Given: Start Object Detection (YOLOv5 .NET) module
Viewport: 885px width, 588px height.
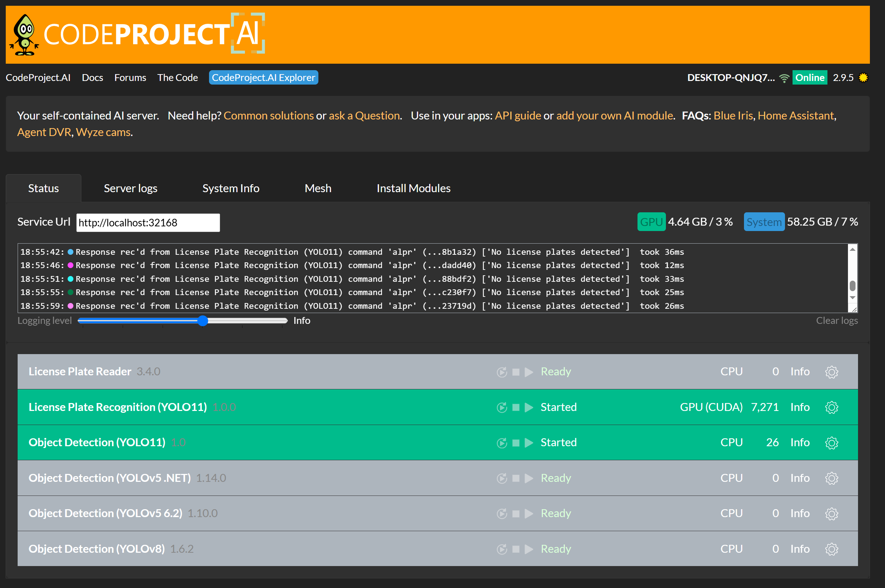Looking at the screenshot, I should (x=529, y=478).
